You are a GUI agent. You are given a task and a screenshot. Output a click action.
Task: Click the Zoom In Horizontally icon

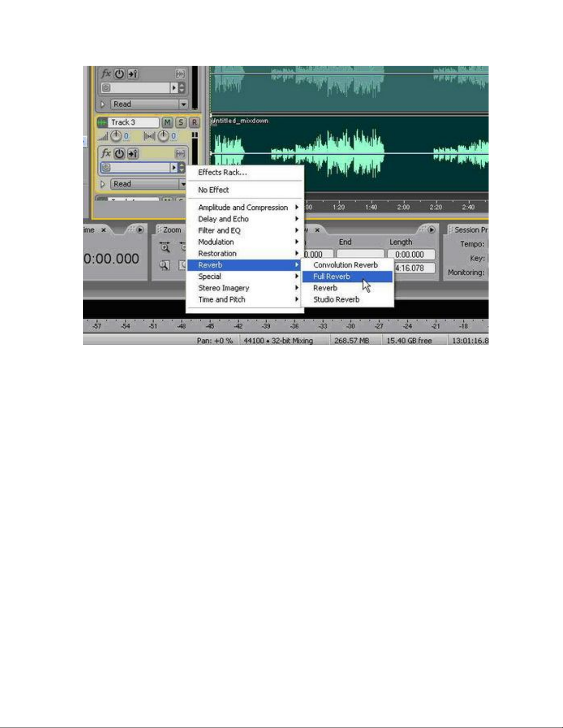point(165,248)
